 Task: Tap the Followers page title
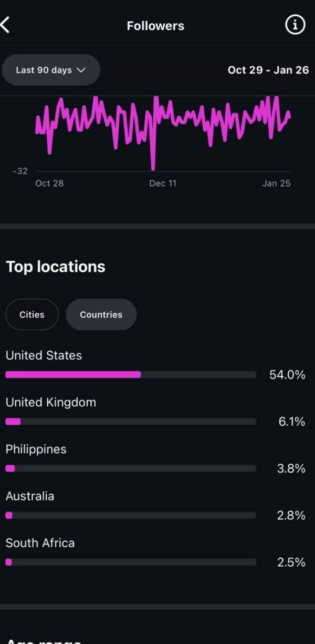[x=155, y=26]
